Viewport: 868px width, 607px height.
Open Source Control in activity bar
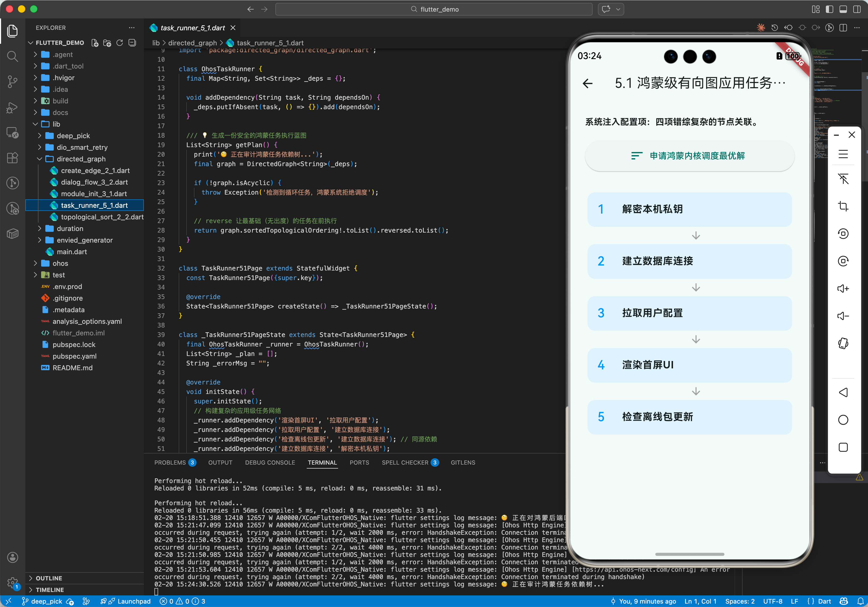point(12,81)
